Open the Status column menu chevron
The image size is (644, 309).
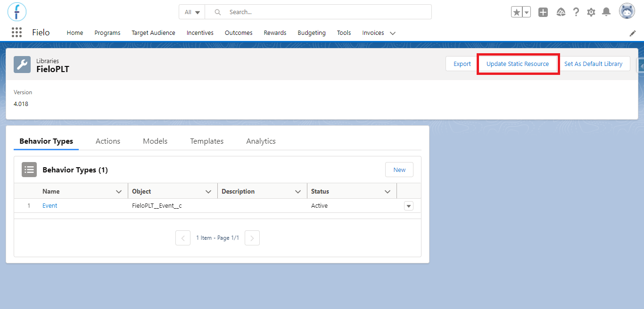pyautogui.click(x=388, y=192)
